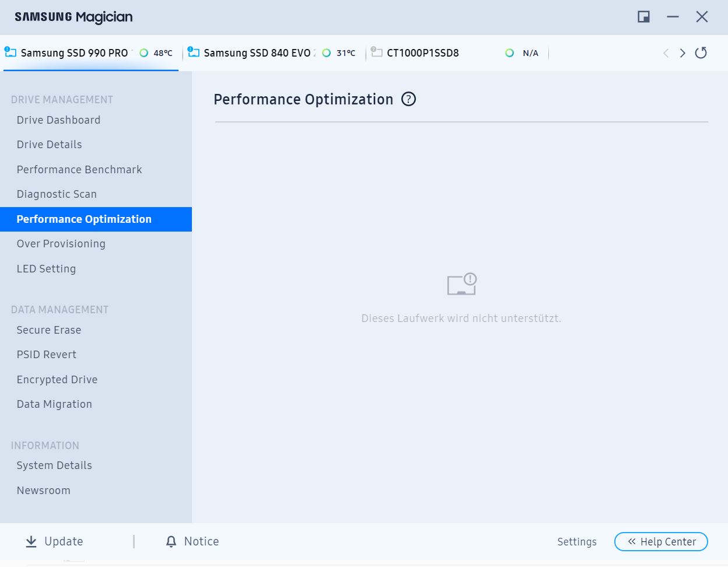Minimize the Samsung Magician window
The image size is (728, 567).
pos(673,17)
